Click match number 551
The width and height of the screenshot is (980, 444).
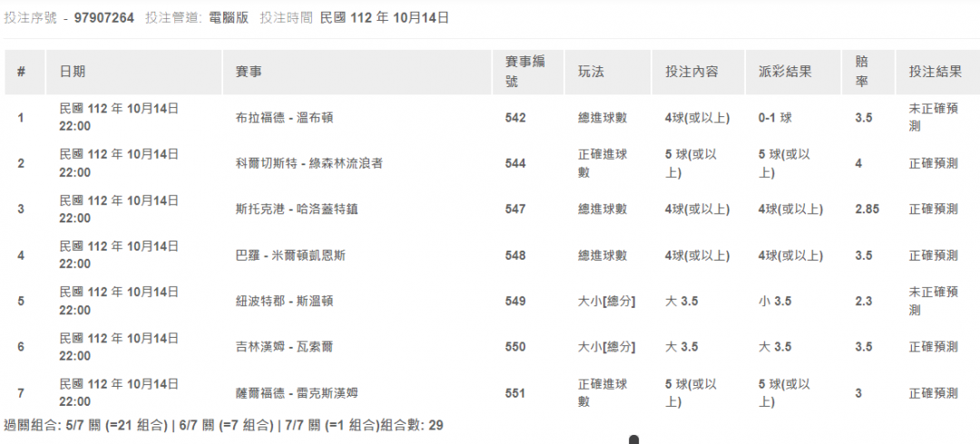click(515, 393)
